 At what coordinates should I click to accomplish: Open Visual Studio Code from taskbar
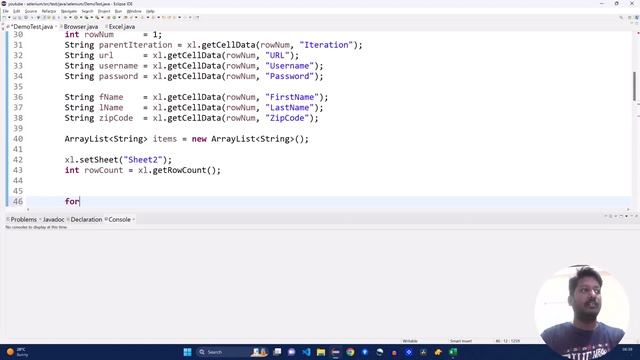click(x=306, y=352)
